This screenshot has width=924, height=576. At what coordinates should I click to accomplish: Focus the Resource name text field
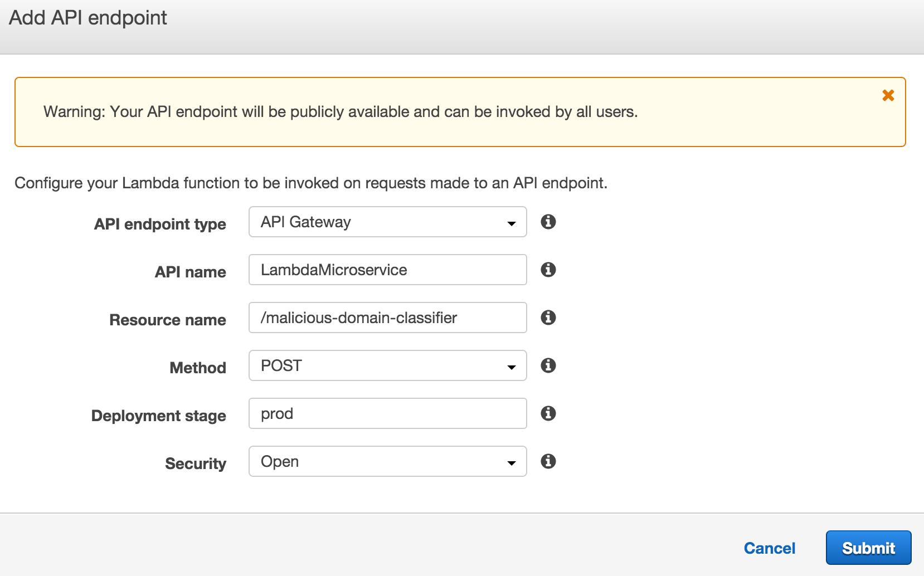(387, 318)
